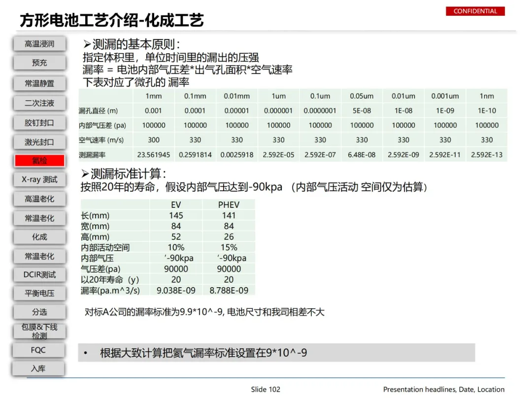Screen dimensions: 532x399
Task: Select the cell 6.48E-08
Action: (362, 155)
